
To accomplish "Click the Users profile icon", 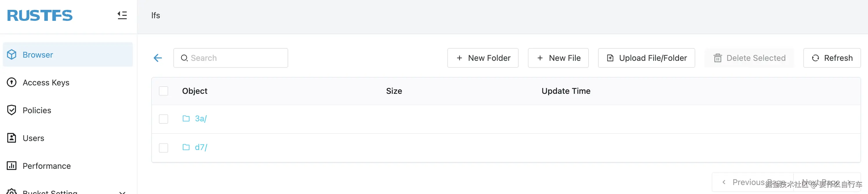I will tap(12, 138).
